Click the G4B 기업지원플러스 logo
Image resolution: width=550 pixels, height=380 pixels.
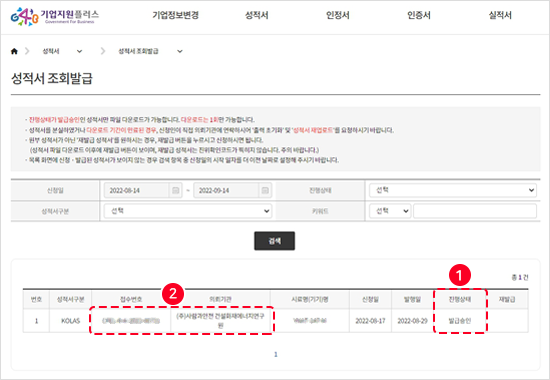pos(55,16)
